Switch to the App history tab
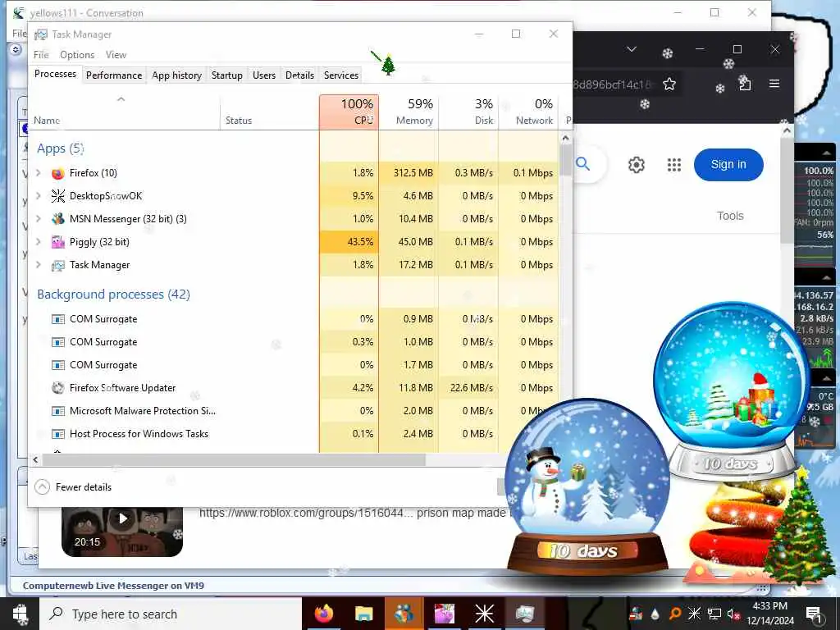 pos(177,75)
